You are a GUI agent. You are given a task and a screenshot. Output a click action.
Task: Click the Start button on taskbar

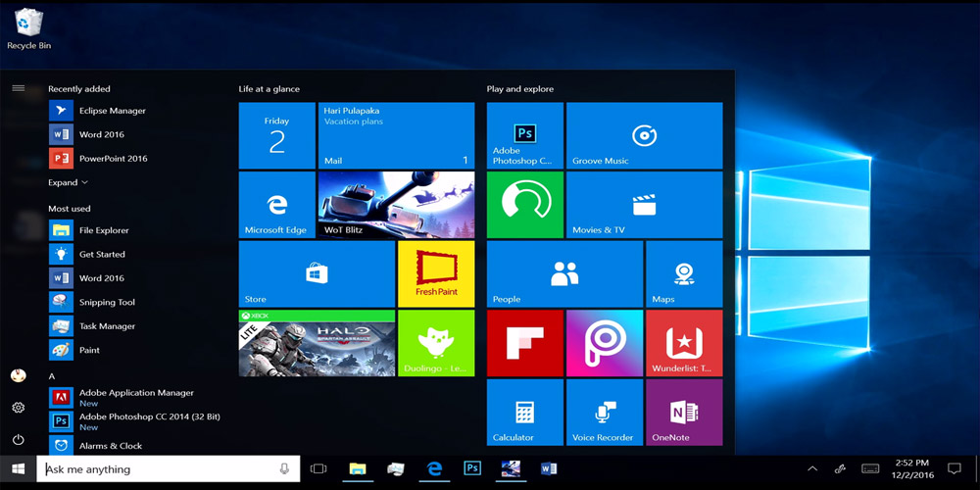[18, 468]
